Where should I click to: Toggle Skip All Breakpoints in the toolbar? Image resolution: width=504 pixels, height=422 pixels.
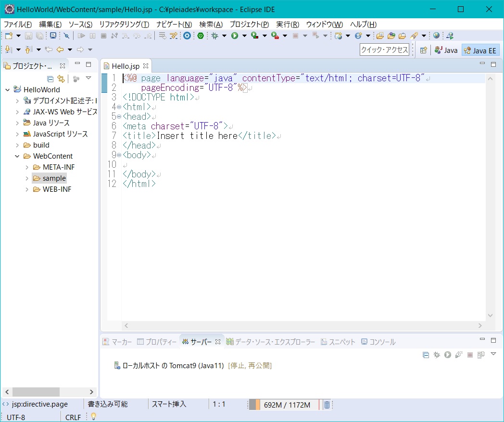[x=67, y=36]
